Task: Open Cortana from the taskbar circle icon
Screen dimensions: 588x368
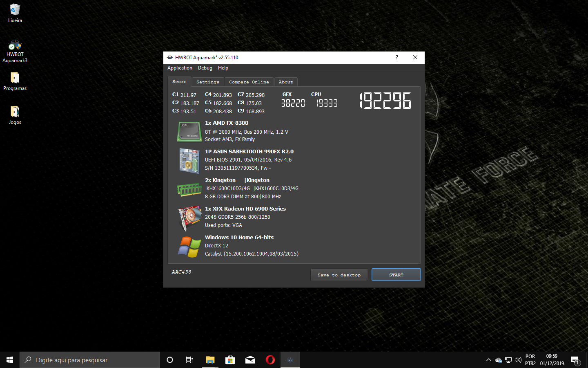Action: (170, 360)
